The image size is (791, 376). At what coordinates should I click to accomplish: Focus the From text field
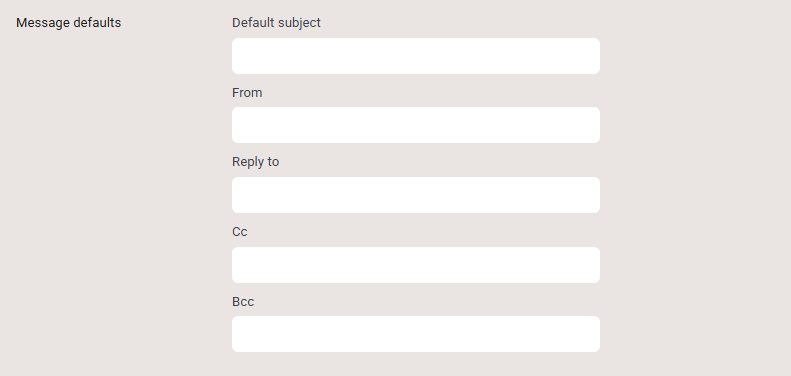416,125
